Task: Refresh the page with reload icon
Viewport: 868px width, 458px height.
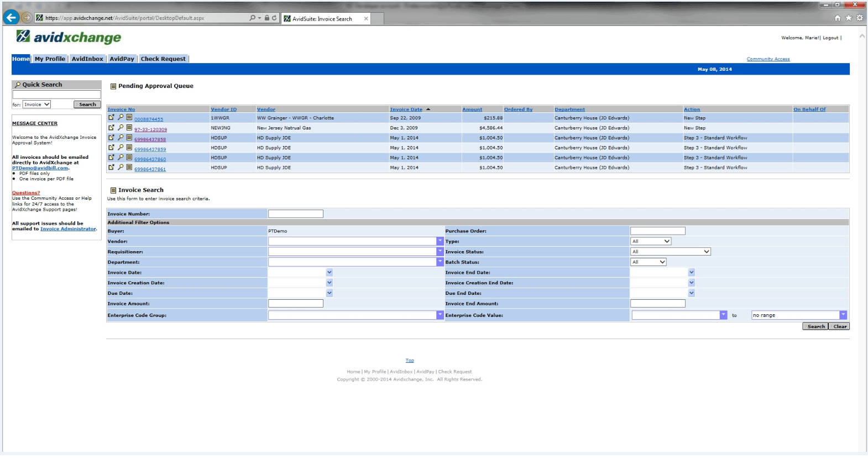Action: coord(274,18)
